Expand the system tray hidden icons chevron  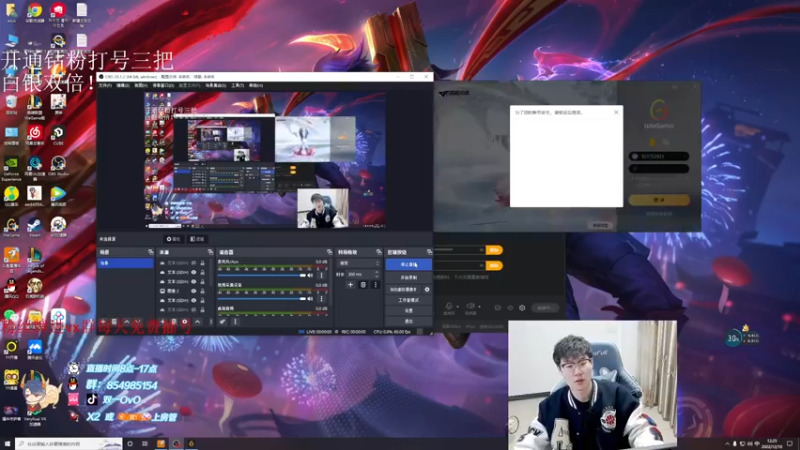click(728, 444)
